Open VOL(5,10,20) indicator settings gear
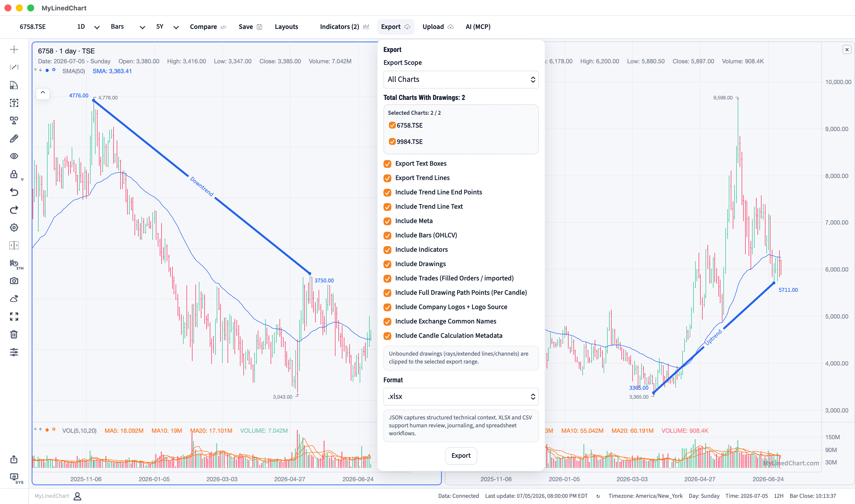855x504 pixels. pyautogui.click(x=54, y=429)
